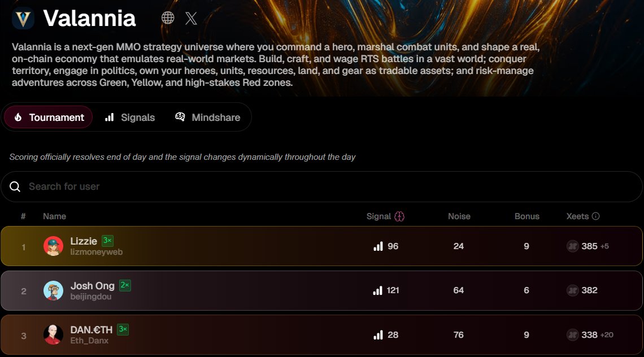Click Lizzie's Xeets total 385
644x357 pixels.
coord(589,246)
